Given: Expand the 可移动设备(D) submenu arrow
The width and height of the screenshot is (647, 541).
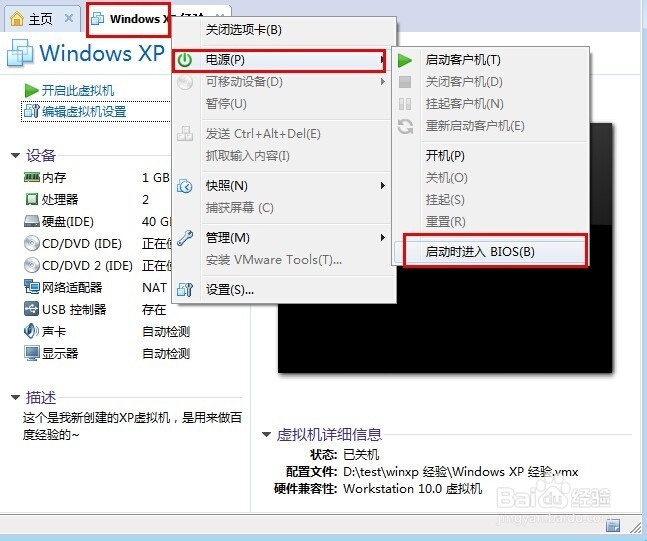Looking at the screenshot, I should 383,82.
